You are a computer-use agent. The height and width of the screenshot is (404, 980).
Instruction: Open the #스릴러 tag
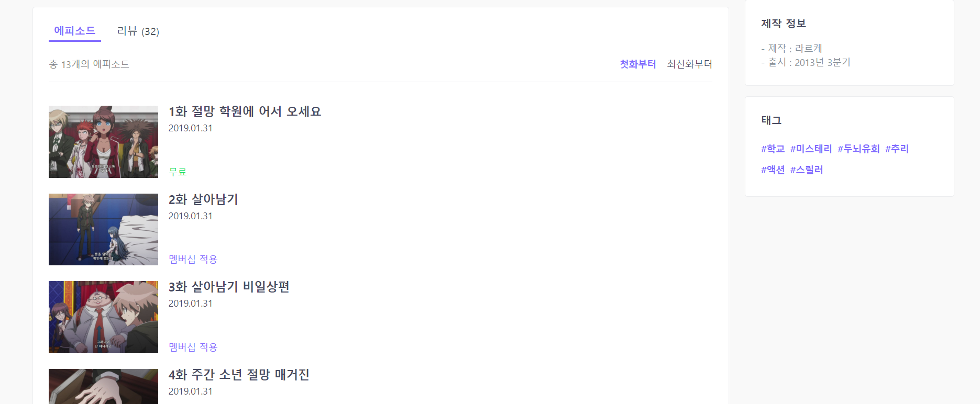pos(807,170)
